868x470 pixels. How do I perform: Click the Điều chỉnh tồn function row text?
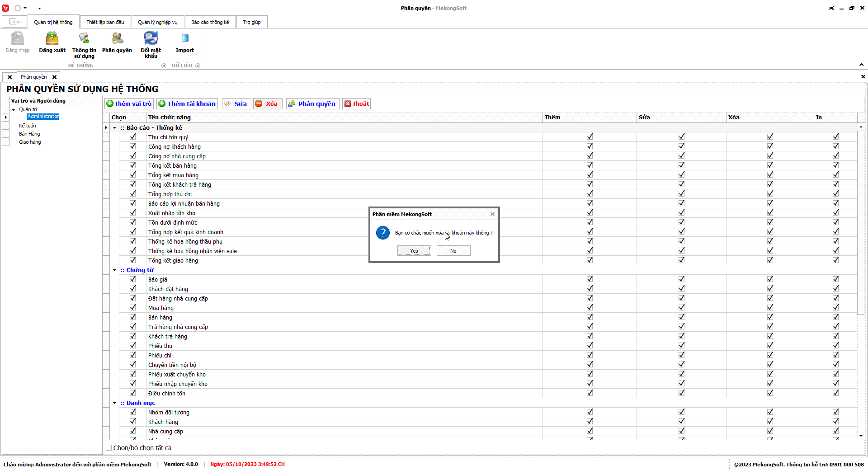167,394
